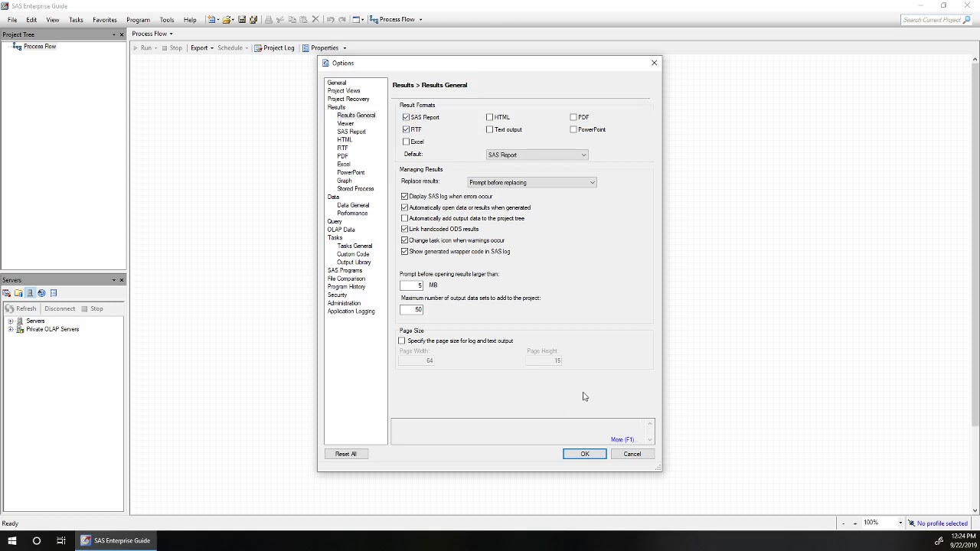Click the Cortana search circle on taskbar
Screen dimensions: 980x551
coord(36,540)
